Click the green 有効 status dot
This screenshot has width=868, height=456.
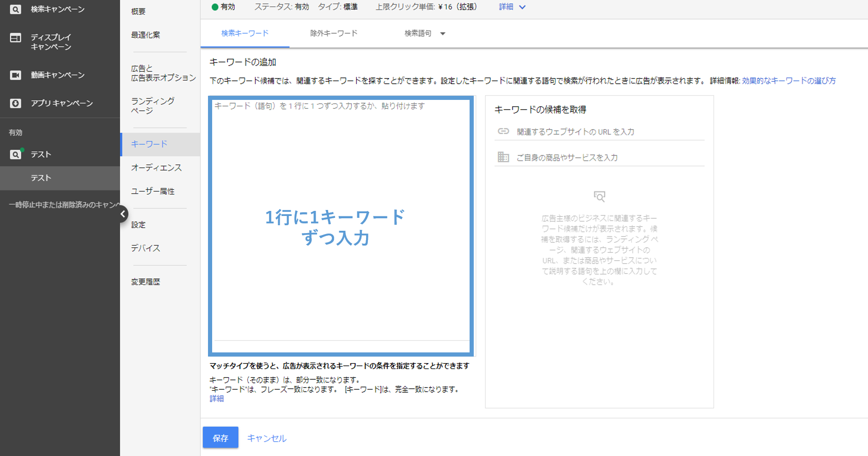click(215, 7)
